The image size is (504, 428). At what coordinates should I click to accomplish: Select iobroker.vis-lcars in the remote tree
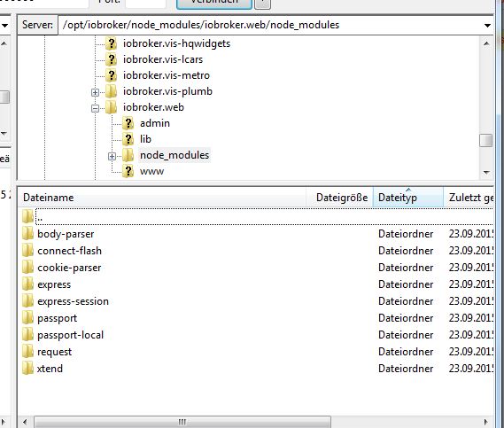tap(163, 59)
